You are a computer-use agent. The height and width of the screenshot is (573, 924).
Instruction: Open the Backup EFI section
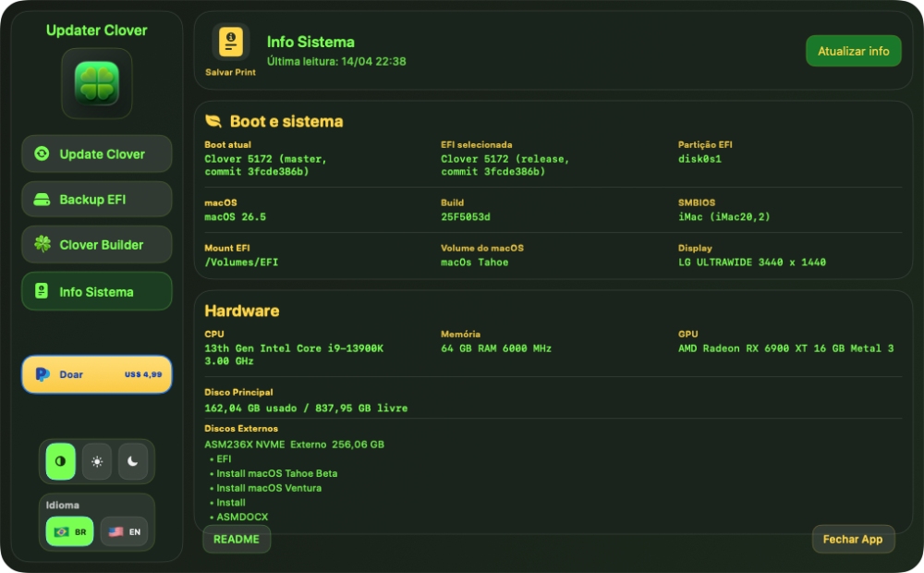[x=97, y=200]
